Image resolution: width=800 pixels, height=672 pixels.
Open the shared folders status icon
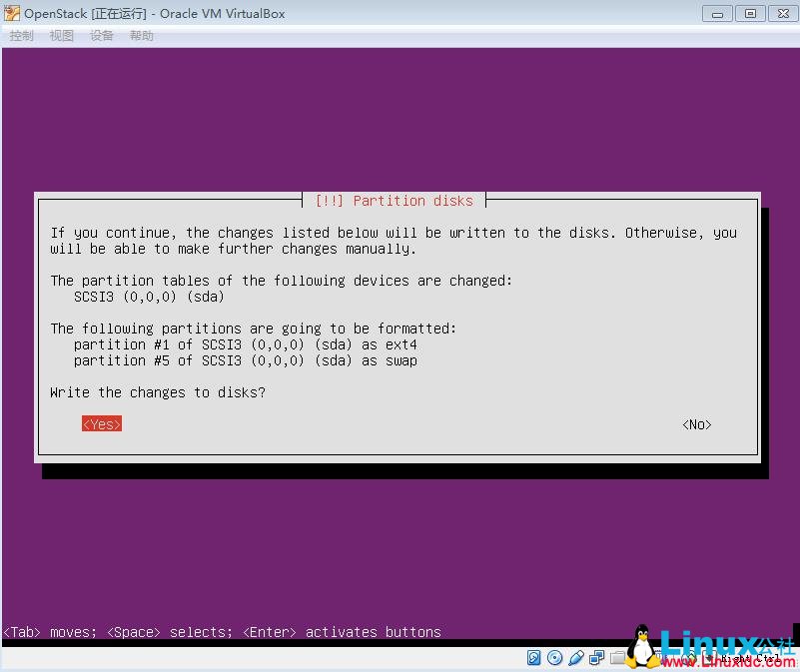pyautogui.click(x=619, y=658)
